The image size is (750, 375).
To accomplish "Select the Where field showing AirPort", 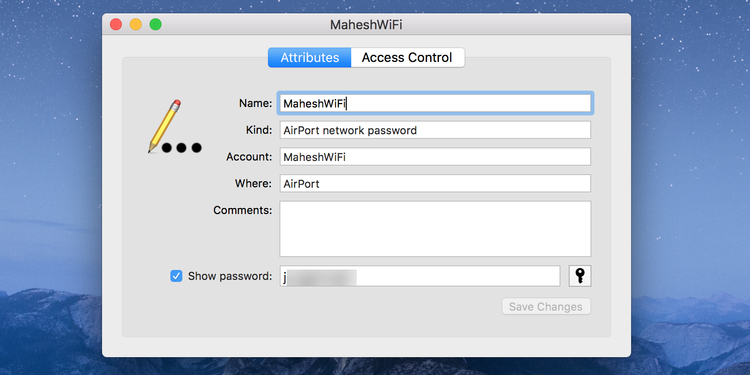I will 435,184.
